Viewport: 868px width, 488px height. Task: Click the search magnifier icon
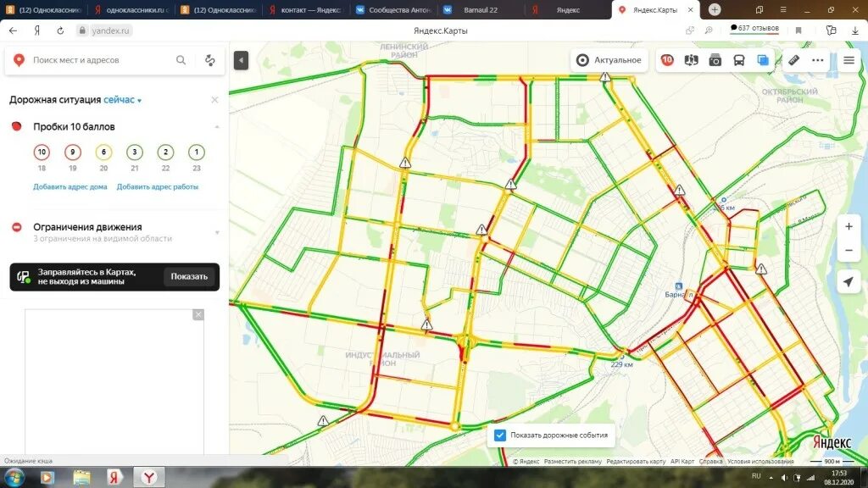point(181,60)
